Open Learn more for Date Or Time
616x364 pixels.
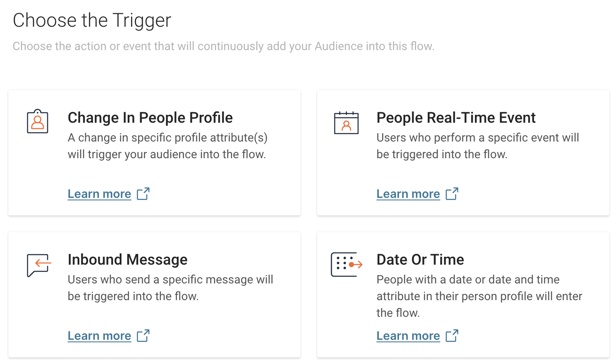[408, 336]
